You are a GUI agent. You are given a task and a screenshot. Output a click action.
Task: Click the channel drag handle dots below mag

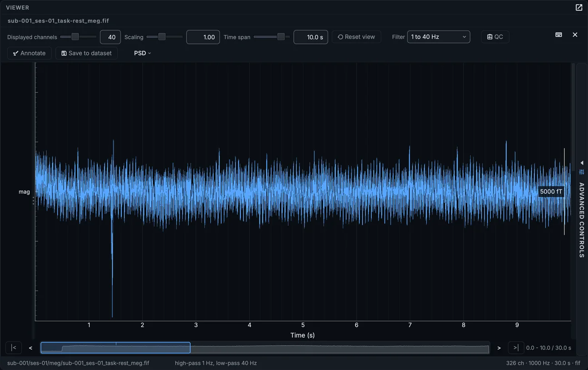click(33, 200)
